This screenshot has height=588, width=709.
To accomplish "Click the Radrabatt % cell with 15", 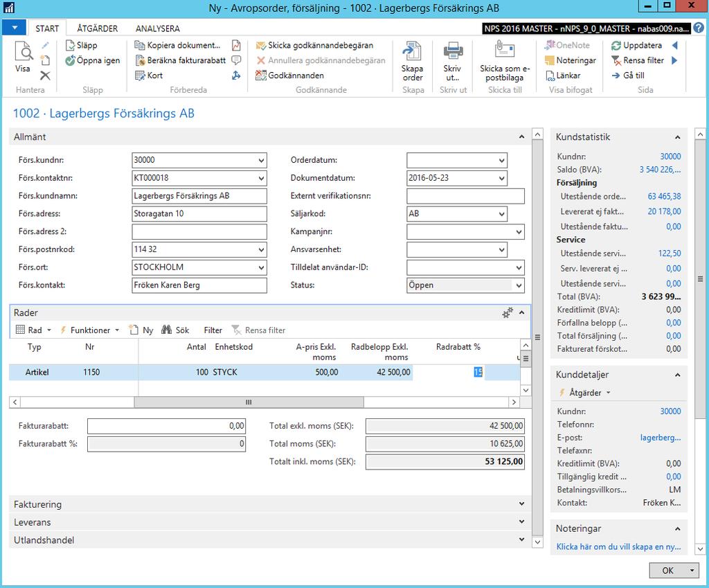I will [x=449, y=372].
